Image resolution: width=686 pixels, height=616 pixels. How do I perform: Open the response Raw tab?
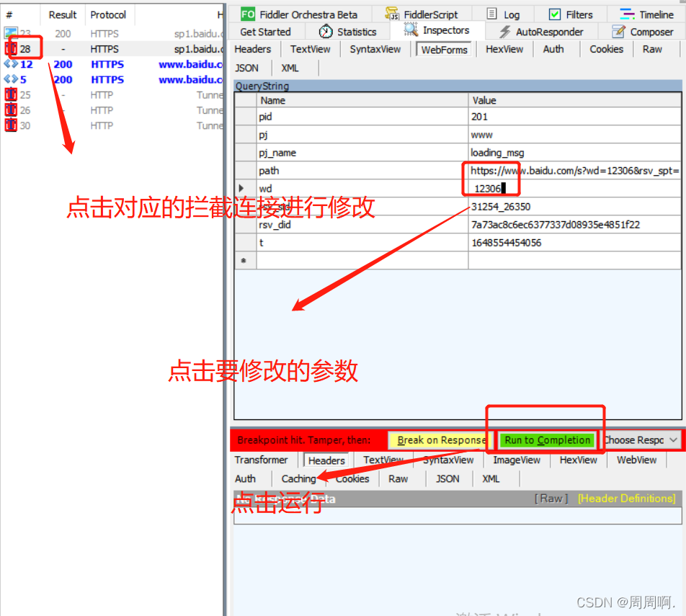coord(398,478)
